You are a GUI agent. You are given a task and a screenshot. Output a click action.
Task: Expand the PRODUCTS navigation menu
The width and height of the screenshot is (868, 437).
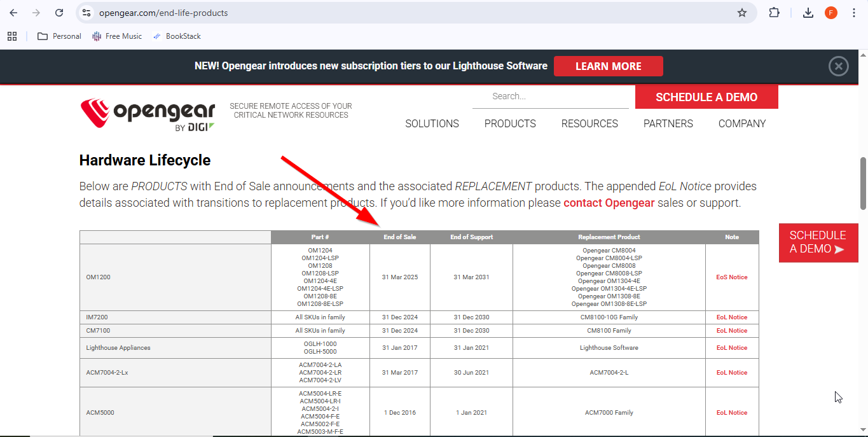coord(510,123)
